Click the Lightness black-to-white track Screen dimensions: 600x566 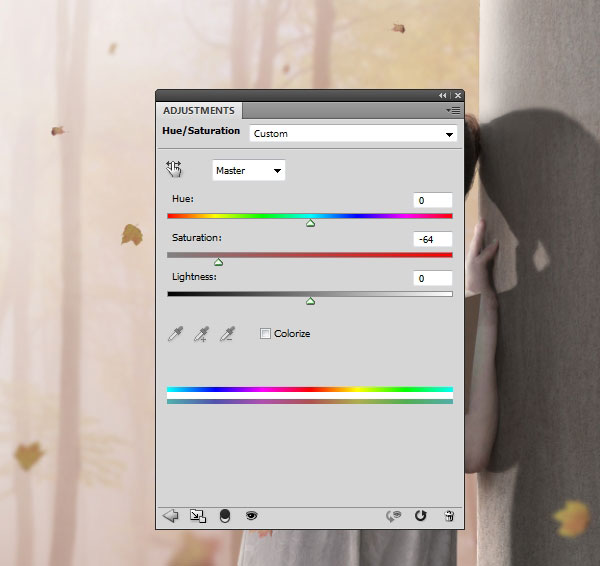click(x=310, y=294)
